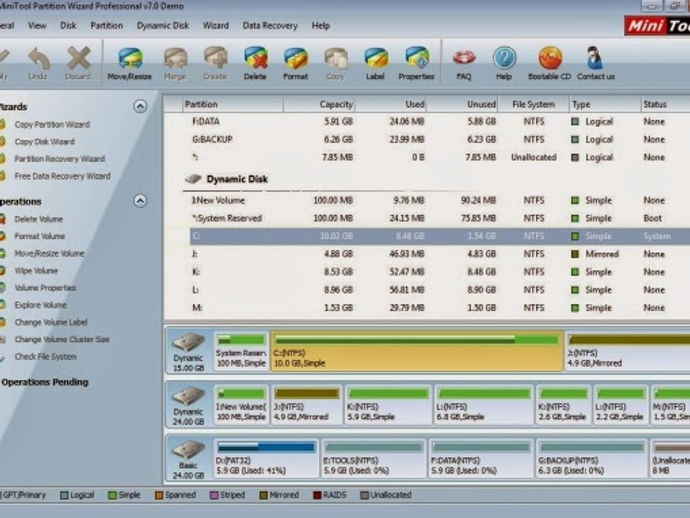
Task: Open the View menu
Action: click(x=37, y=26)
